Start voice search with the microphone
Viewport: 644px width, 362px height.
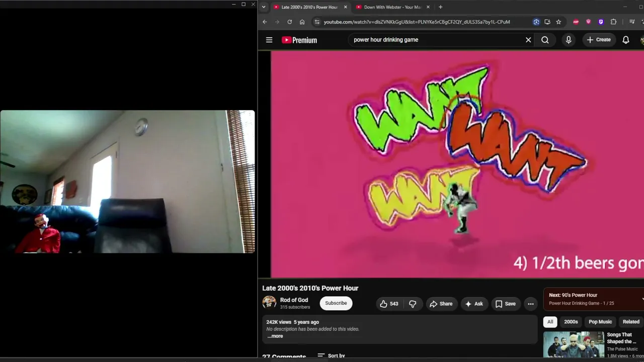569,40
